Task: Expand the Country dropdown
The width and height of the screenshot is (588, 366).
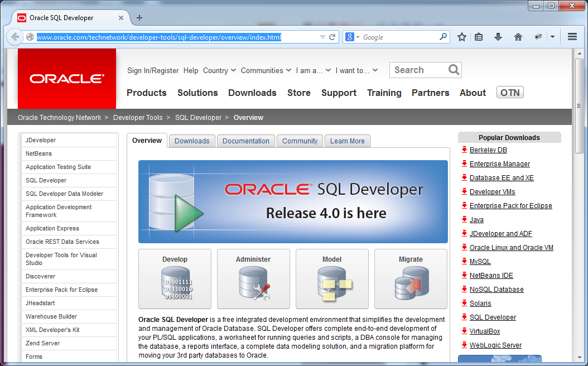Action: click(219, 70)
